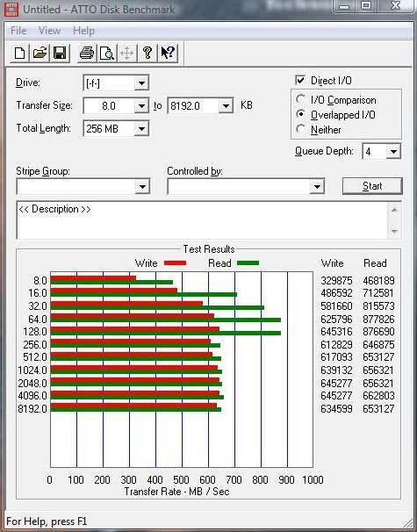This screenshot has width=417, height=532.
Task: Click read value 468189
Action: 378,281
